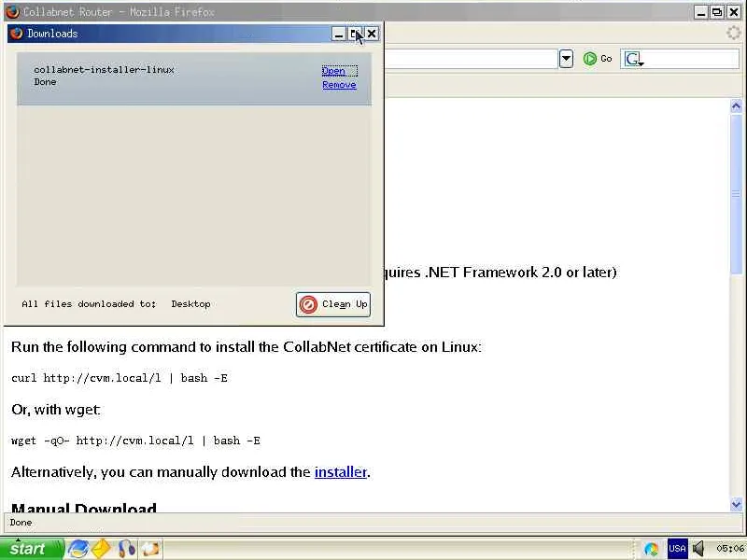This screenshot has width=747, height=560.
Task: Open the mail envelope quick launch icon
Action: (x=101, y=549)
